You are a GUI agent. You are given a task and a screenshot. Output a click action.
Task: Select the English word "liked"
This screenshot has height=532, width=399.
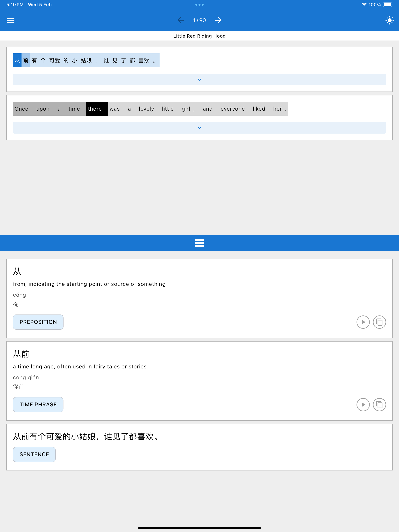pyautogui.click(x=259, y=109)
